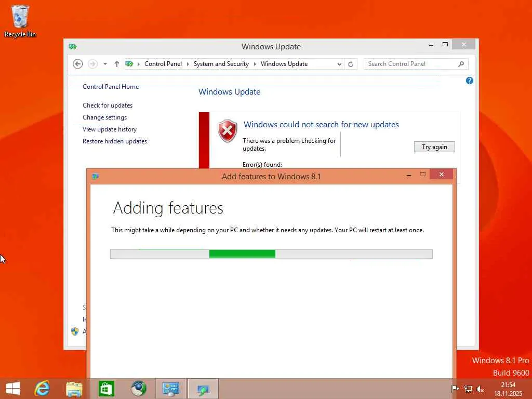This screenshot has height=399, width=532.
Task: Select the Windows Update breadcrumb
Action: (x=284, y=64)
